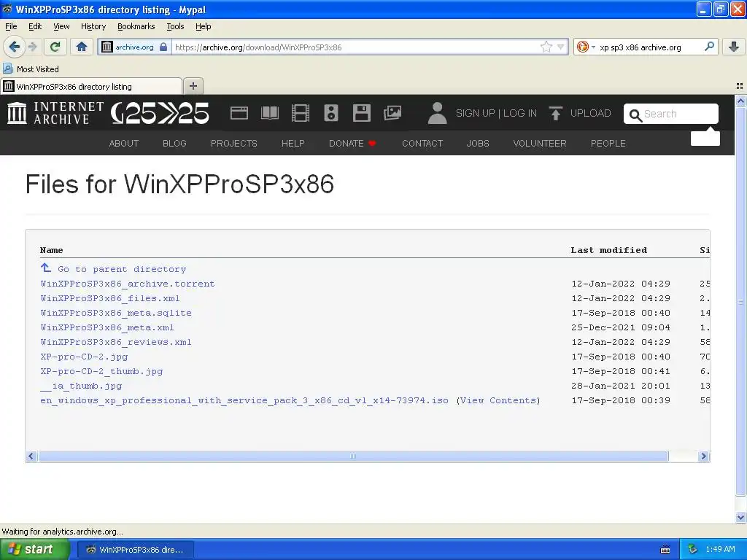Click the DONATE nav link
The image size is (747, 560).
(x=352, y=144)
